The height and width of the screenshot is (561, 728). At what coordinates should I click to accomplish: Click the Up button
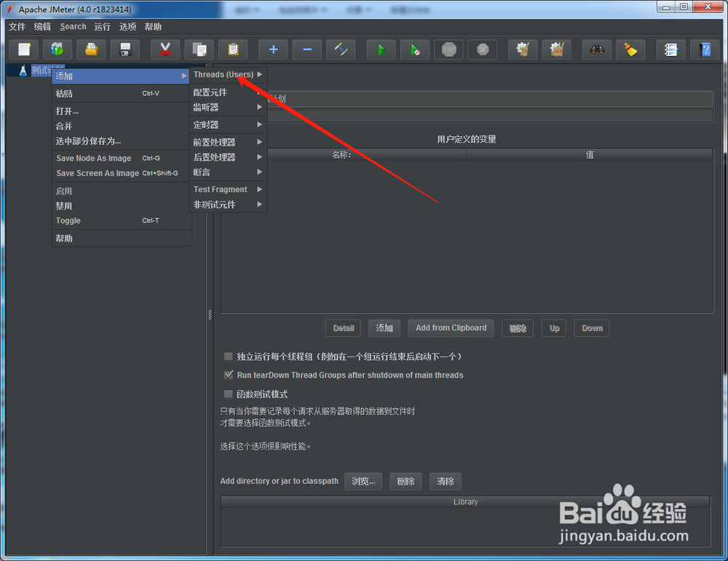(x=554, y=328)
